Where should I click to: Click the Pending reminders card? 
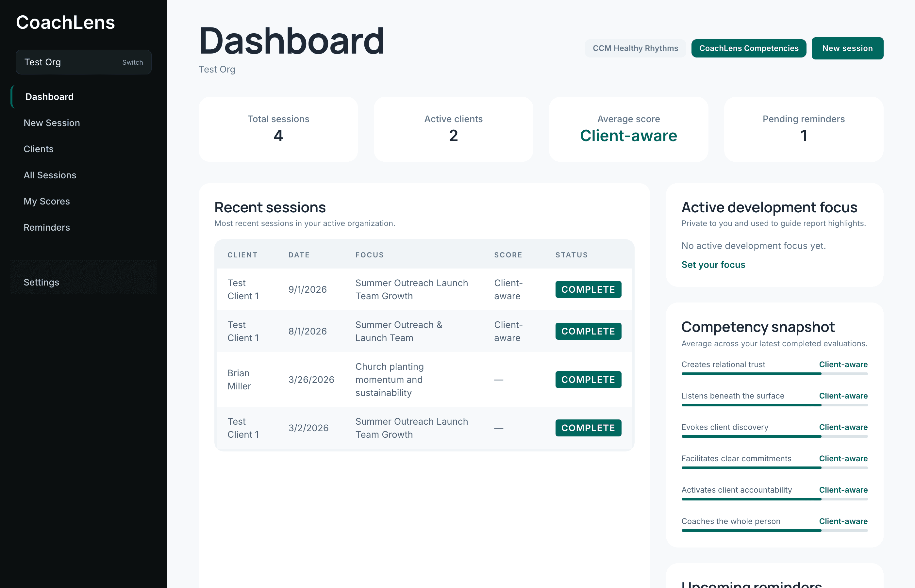pos(804,129)
